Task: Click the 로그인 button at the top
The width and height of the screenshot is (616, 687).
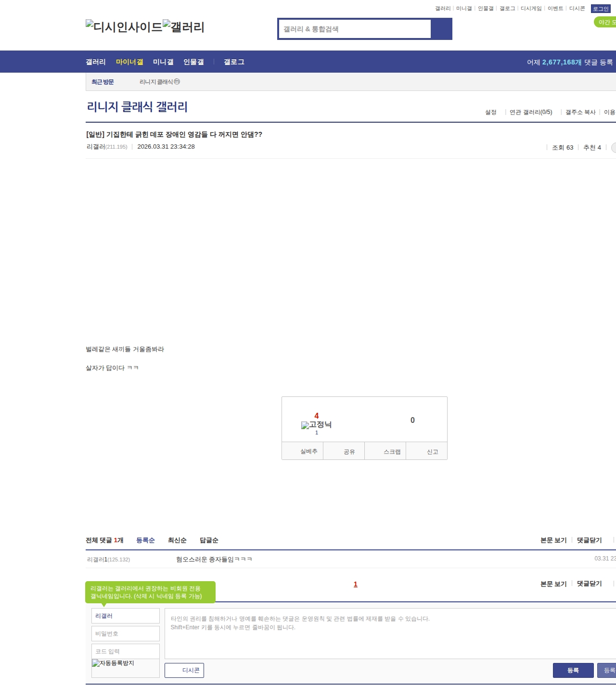Action: point(601,9)
